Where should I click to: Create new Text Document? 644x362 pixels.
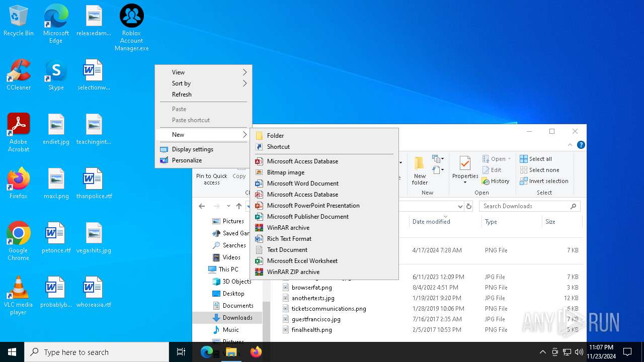click(325, 250)
